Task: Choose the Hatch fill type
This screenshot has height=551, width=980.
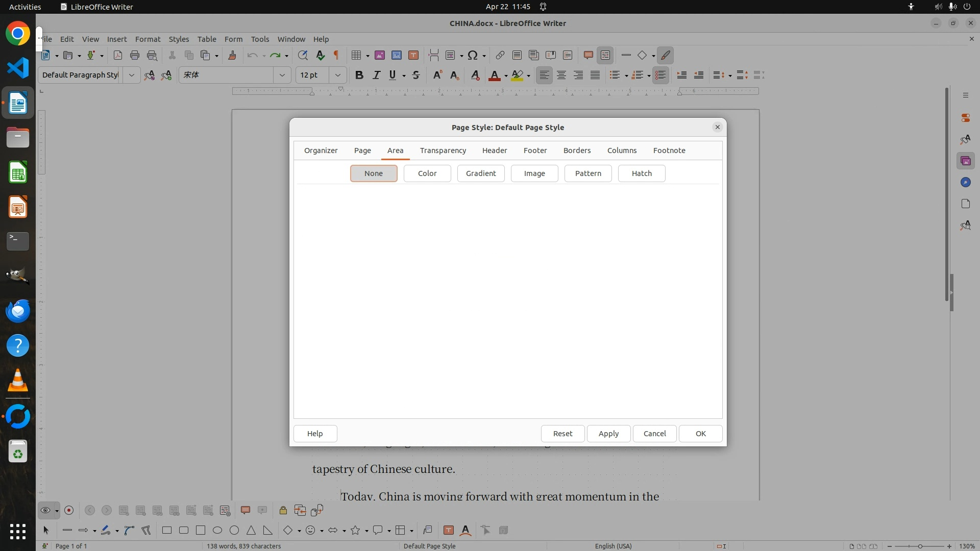Action: tap(641, 173)
